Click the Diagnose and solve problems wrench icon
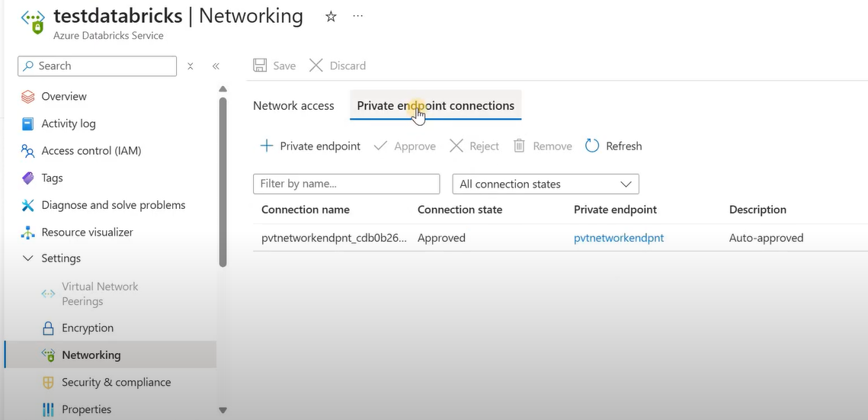This screenshot has height=420, width=868. pyautogui.click(x=27, y=205)
